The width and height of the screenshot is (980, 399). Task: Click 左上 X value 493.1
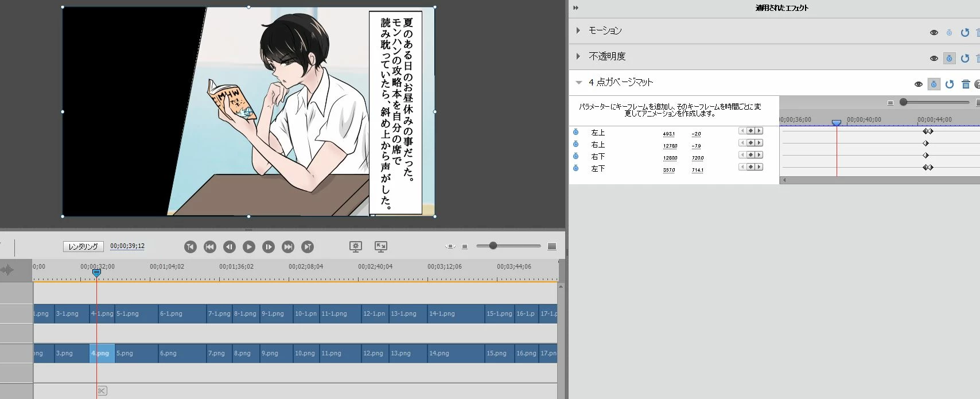tap(669, 134)
